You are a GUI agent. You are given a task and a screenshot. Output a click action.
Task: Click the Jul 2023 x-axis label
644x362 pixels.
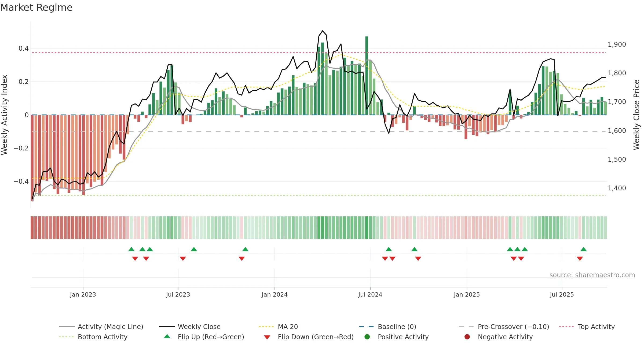point(178,294)
